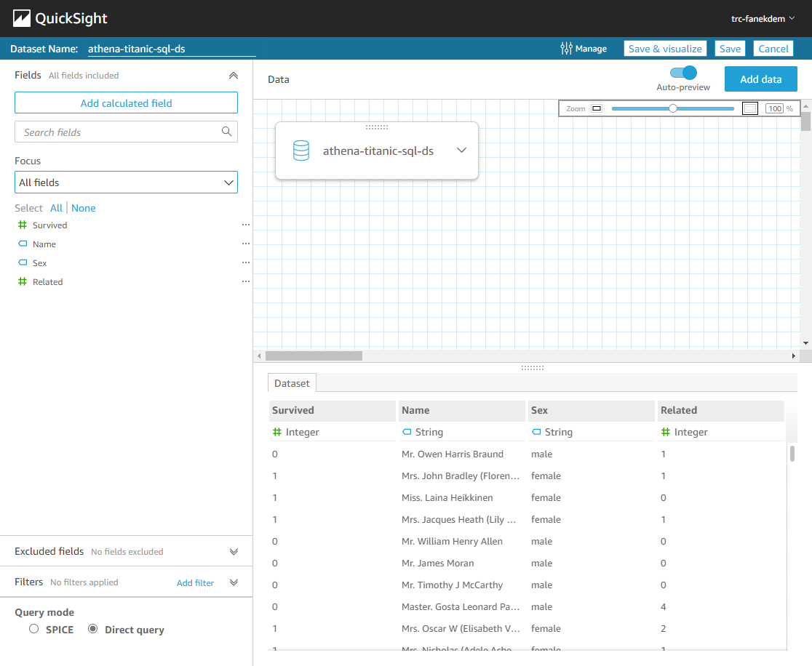812x666 pixels.
Task: Click Add filter link
Action: point(195,582)
